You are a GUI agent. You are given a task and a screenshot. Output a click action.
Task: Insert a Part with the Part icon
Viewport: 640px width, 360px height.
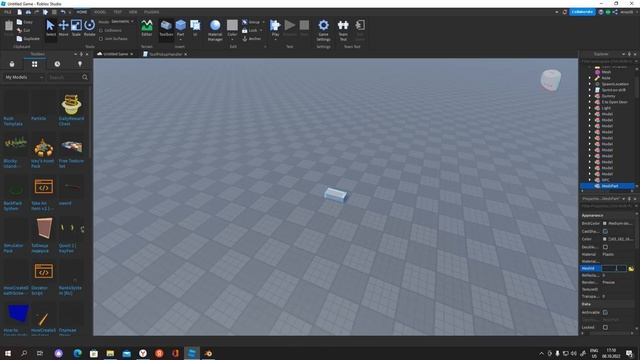[x=180, y=25]
